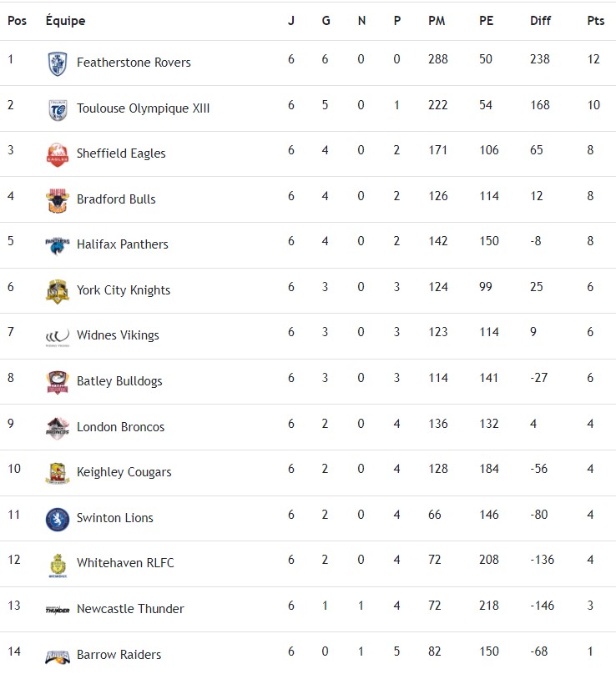
Task: Click the Swinton Lions round badge
Action: tap(57, 519)
